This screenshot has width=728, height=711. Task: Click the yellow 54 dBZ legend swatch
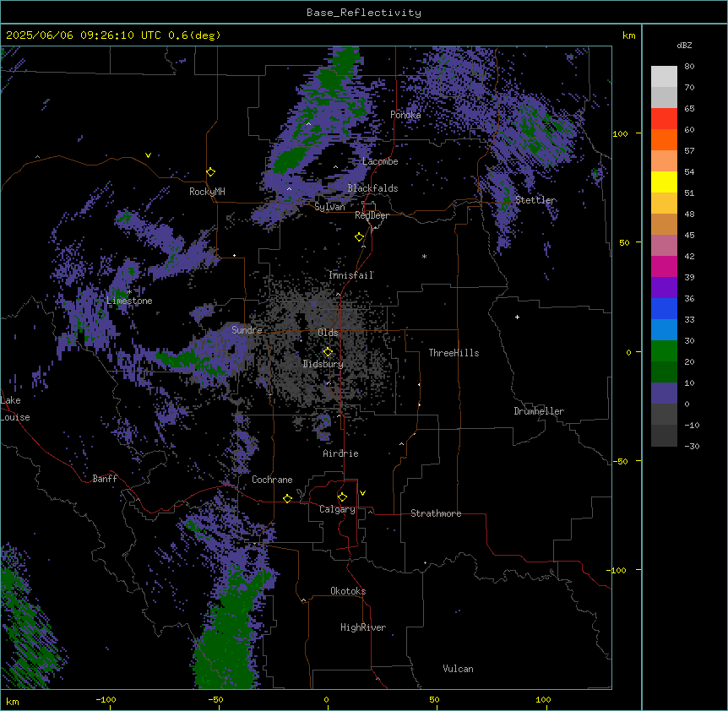pyautogui.click(x=664, y=182)
